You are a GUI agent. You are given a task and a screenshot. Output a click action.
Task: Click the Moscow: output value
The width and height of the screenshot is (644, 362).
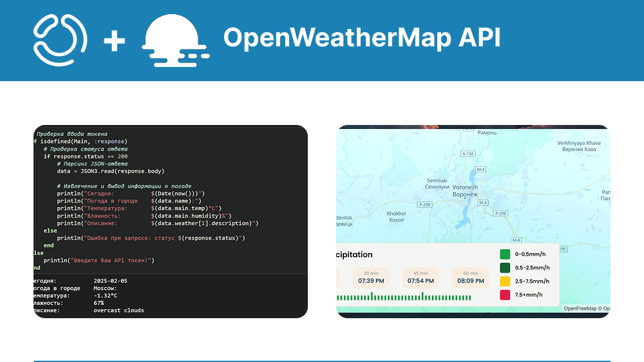click(105, 289)
